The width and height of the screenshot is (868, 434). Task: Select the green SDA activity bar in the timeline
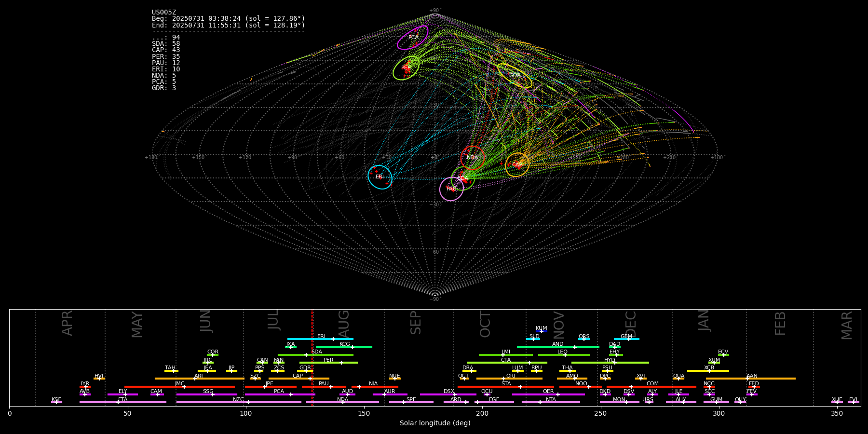(x=315, y=355)
